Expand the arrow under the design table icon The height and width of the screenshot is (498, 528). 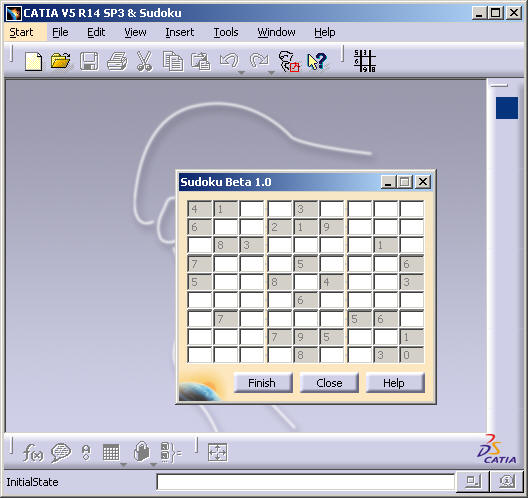(x=124, y=465)
